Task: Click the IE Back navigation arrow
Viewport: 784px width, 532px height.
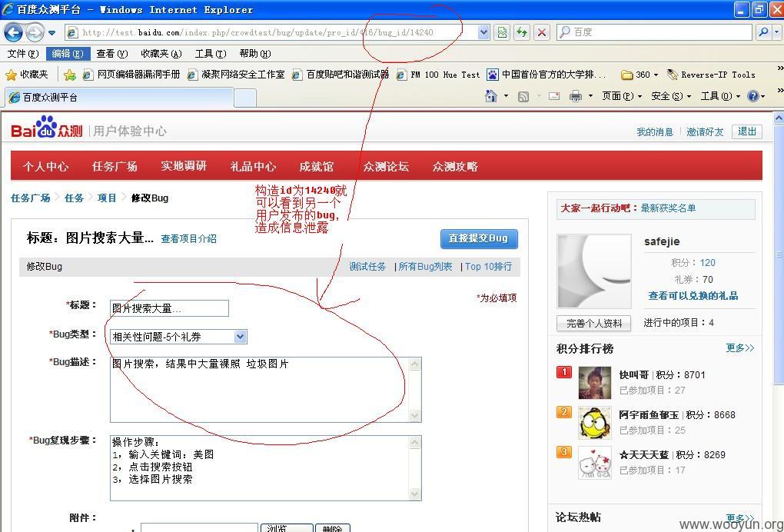Action: 14,33
